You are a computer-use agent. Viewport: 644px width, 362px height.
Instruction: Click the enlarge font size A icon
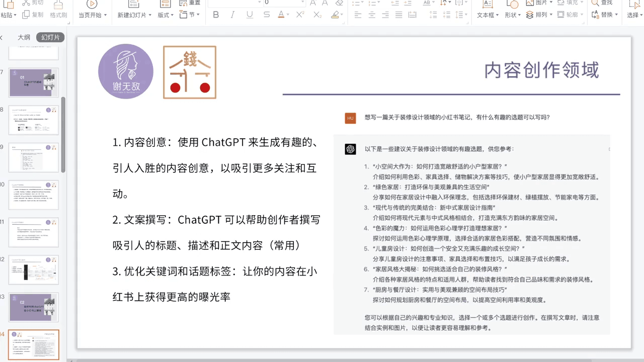click(x=313, y=3)
